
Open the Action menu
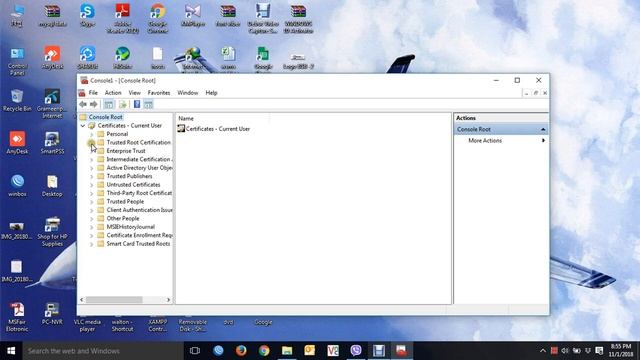click(113, 93)
